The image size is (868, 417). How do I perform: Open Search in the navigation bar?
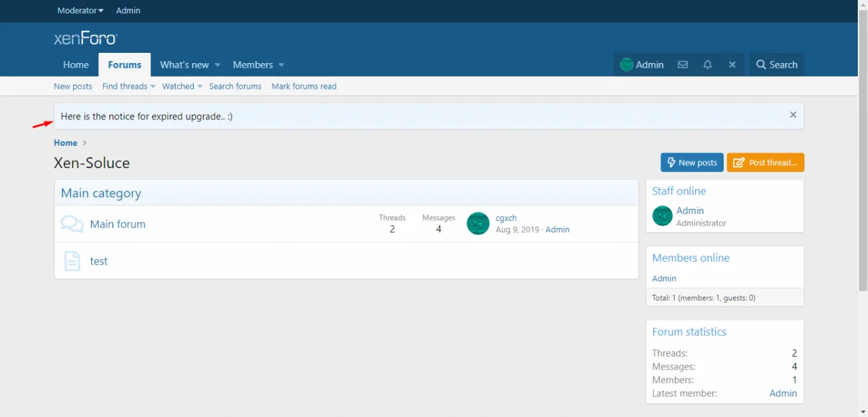[x=776, y=65]
